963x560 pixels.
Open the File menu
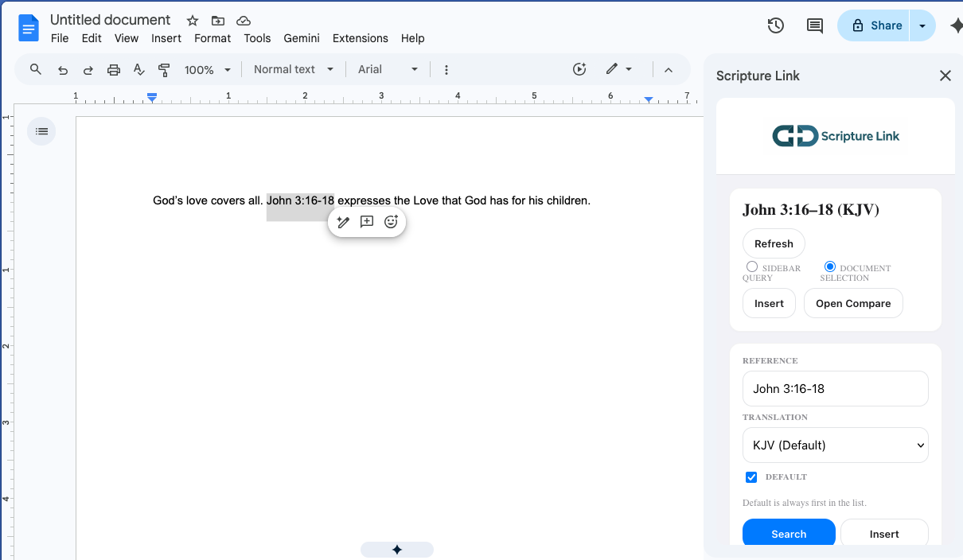click(x=60, y=38)
